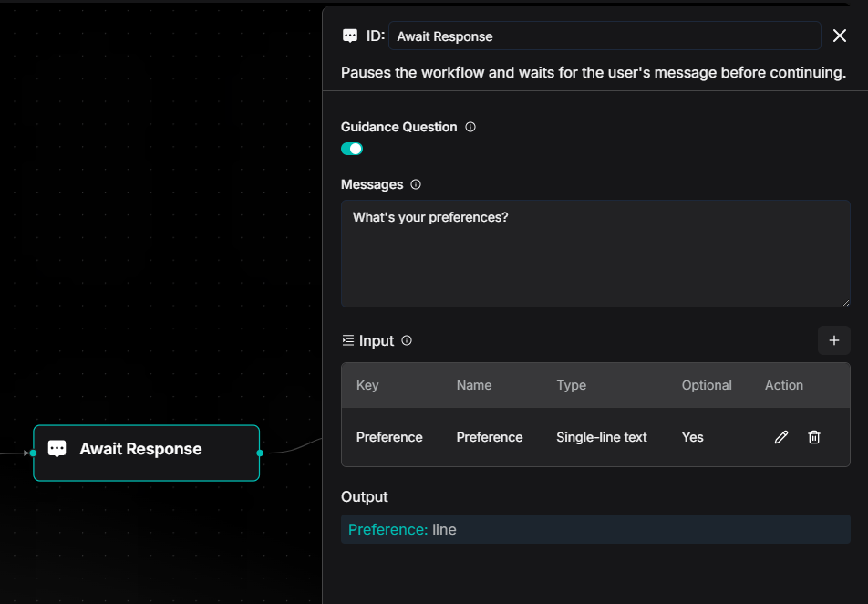Viewport: 868px width, 604px height.
Task: Add a new input with plus button
Action: pyautogui.click(x=833, y=340)
